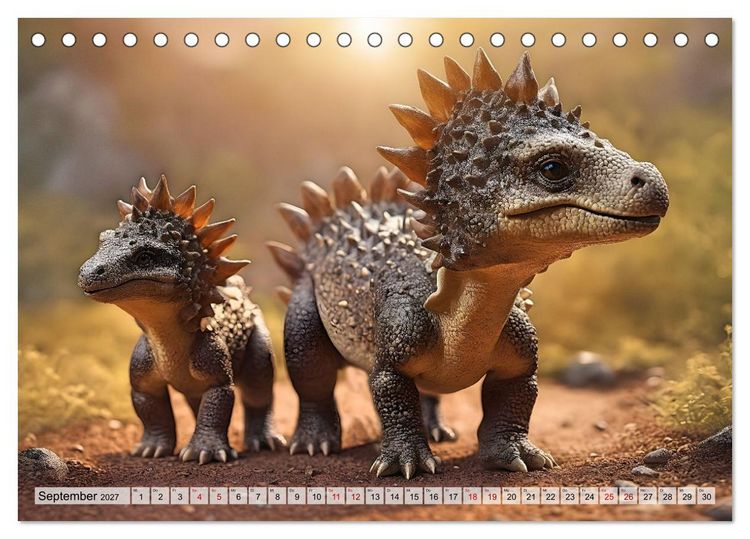Viewport: 750px width, 539px height.
Task: Click date 9 in the calendar strip
Action: coord(297,496)
